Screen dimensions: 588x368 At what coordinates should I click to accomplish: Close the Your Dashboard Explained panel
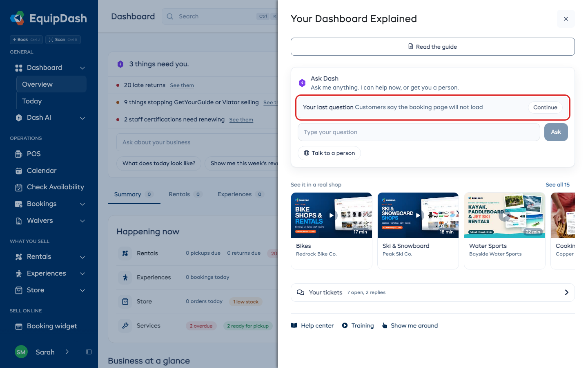tap(566, 19)
